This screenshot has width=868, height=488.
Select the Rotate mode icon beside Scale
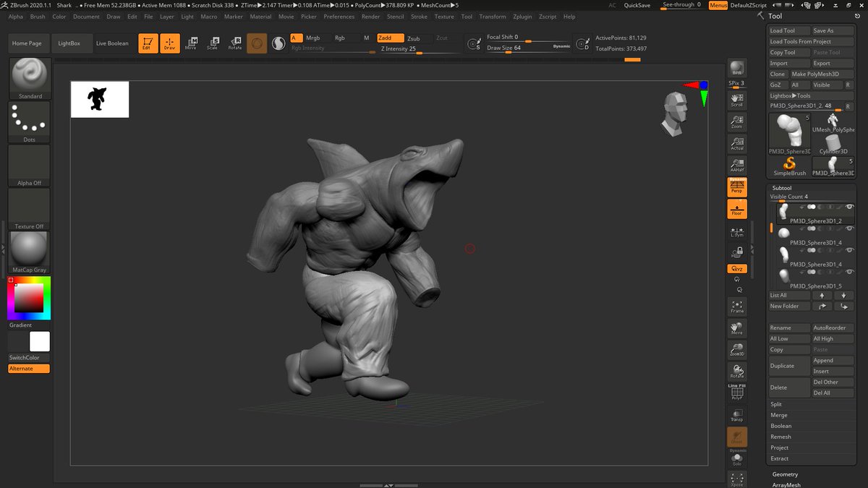click(235, 43)
